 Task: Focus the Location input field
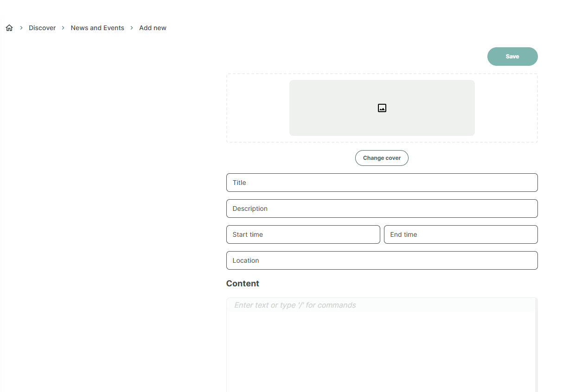coord(382,260)
